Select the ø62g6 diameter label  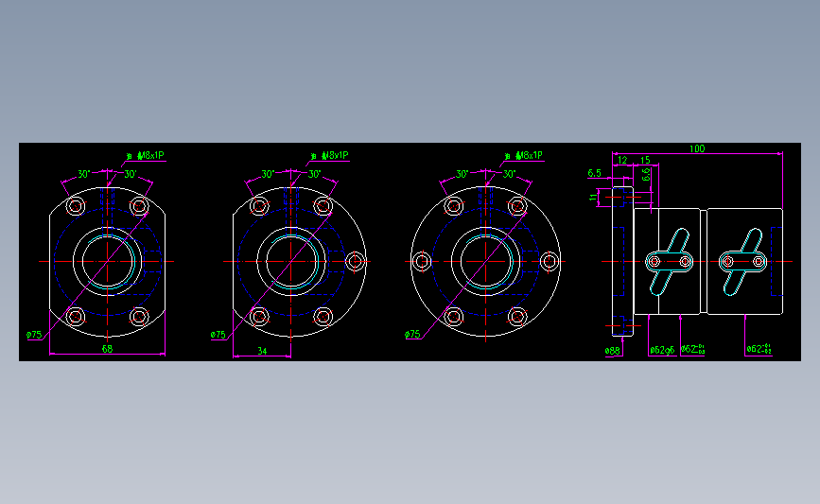point(662,350)
